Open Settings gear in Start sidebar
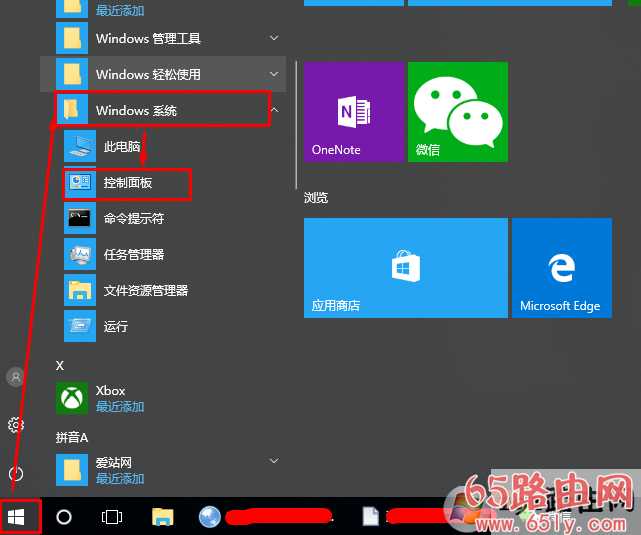This screenshot has height=535, width=641. point(16,425)
